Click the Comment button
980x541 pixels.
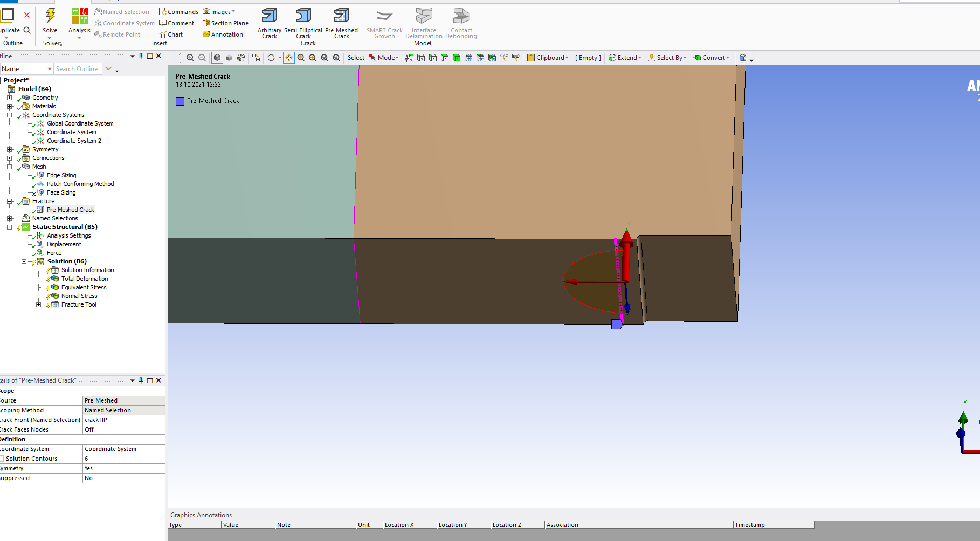(176, 23)
